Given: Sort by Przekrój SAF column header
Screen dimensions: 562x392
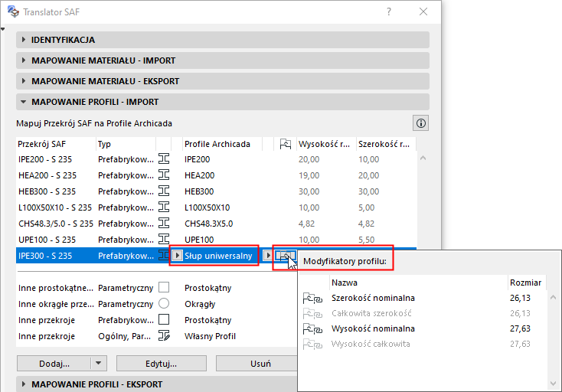Looking at the screenshot, I should coord(56,144).
